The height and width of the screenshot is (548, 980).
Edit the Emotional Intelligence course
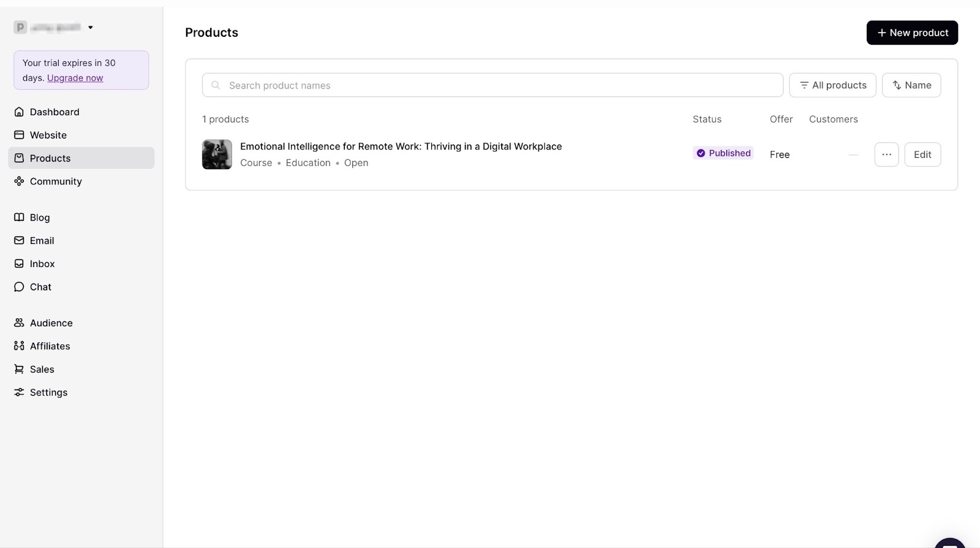click(922, 154)
